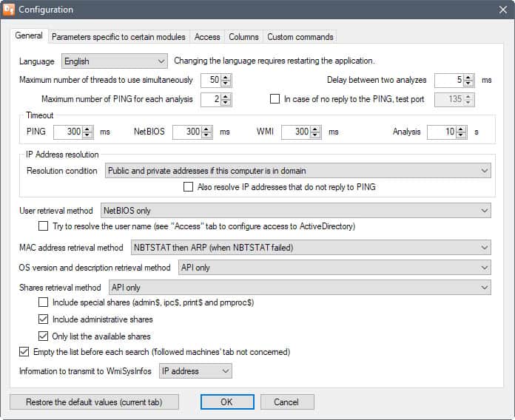Uncheck Include administrative shares
Image resolution: width=515 pixels, height=420 pixels.
[x=44, y=319]
